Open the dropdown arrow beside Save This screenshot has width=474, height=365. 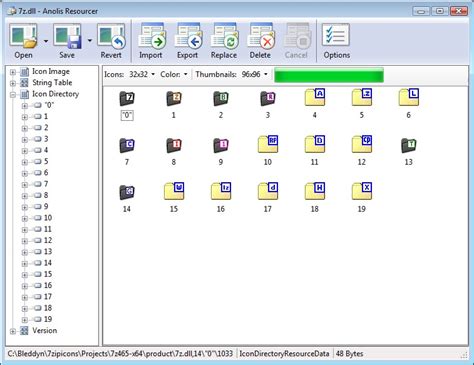pos(90,41)
